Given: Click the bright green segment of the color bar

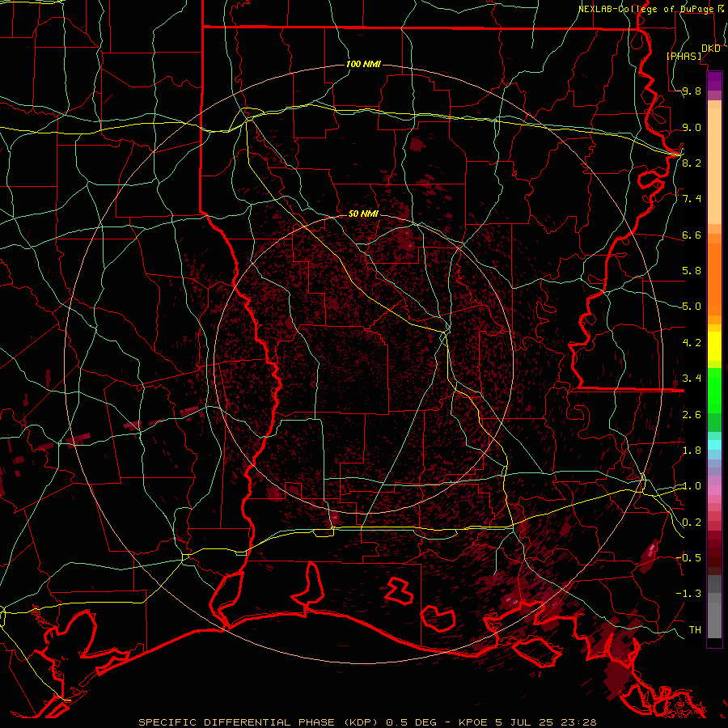Looking at the screenshot, I should [x=714, y=391].
